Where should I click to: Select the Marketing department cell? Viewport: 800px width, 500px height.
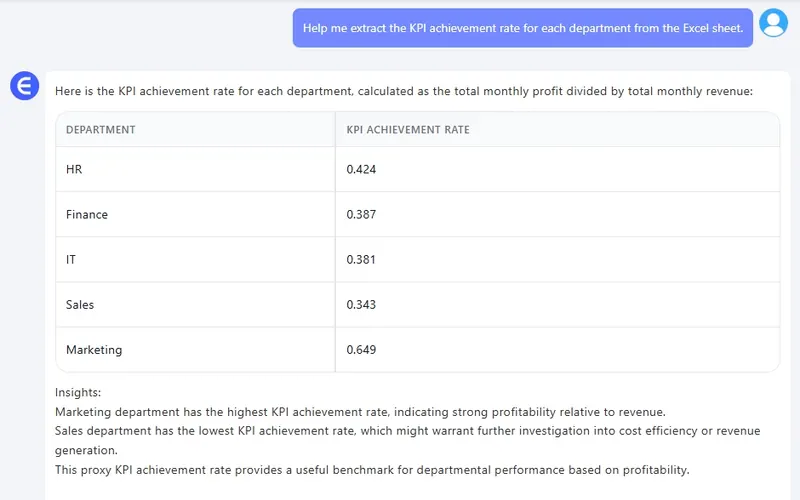coord(94,350)
